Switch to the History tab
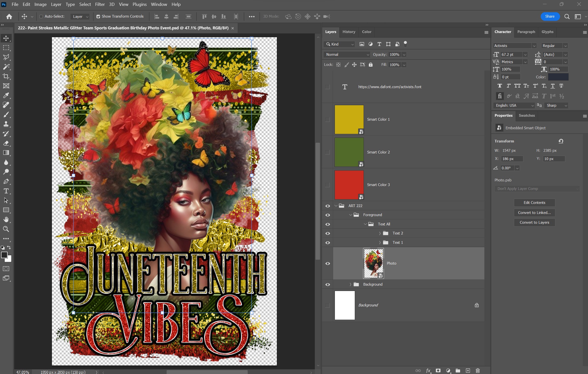 [349, 32]
